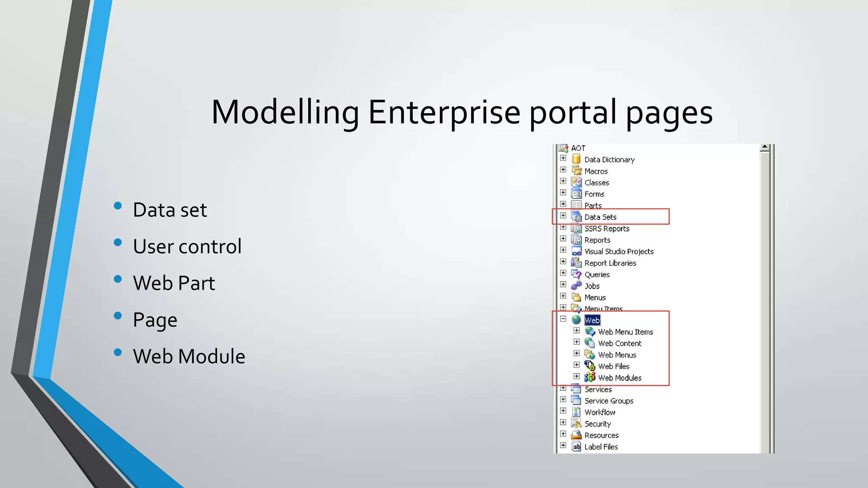Select the Web Menu Items label
This screenshot has width=868, height=488.
pyautogui.click(x=626, y=332)
